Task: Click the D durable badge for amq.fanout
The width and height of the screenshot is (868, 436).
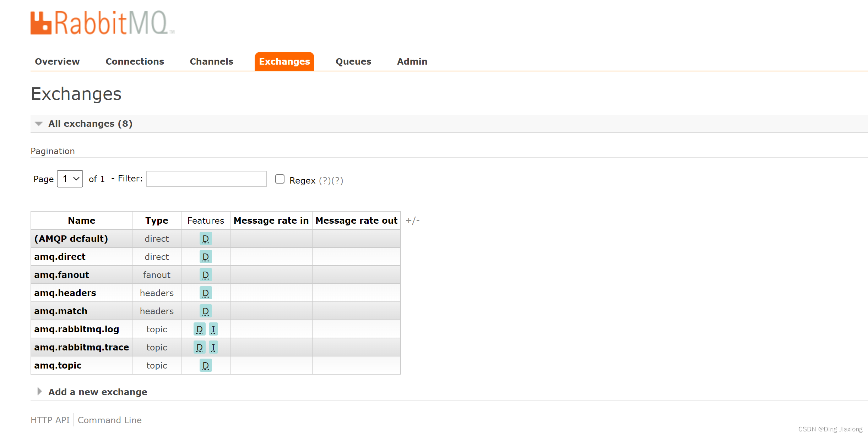Action: pyautogui.click(x=206, y=275)
